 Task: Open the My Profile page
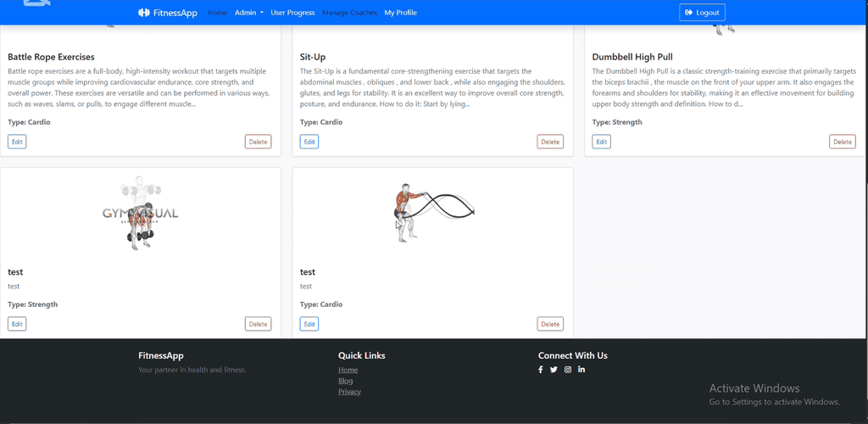pos(401,13)
